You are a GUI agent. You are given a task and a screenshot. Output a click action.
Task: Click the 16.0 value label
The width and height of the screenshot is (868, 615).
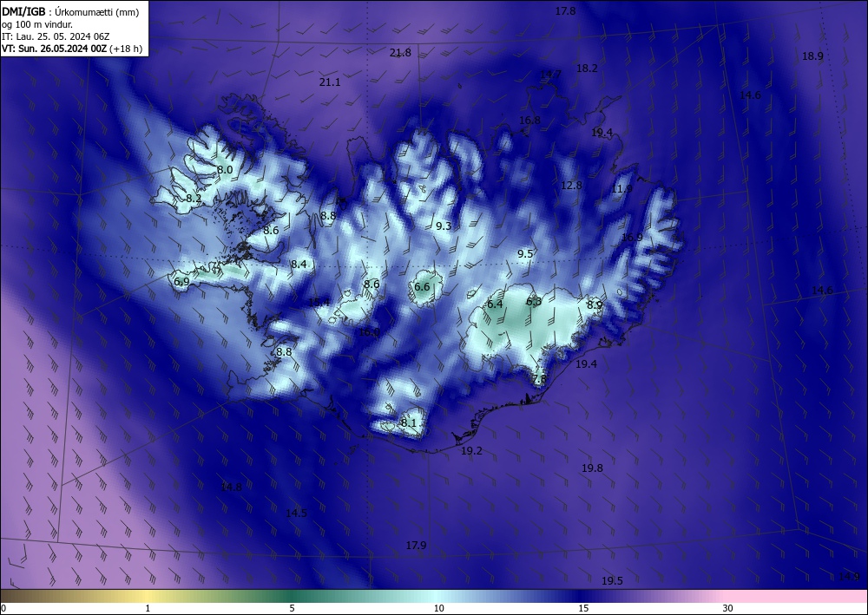(x=369, y=332)
